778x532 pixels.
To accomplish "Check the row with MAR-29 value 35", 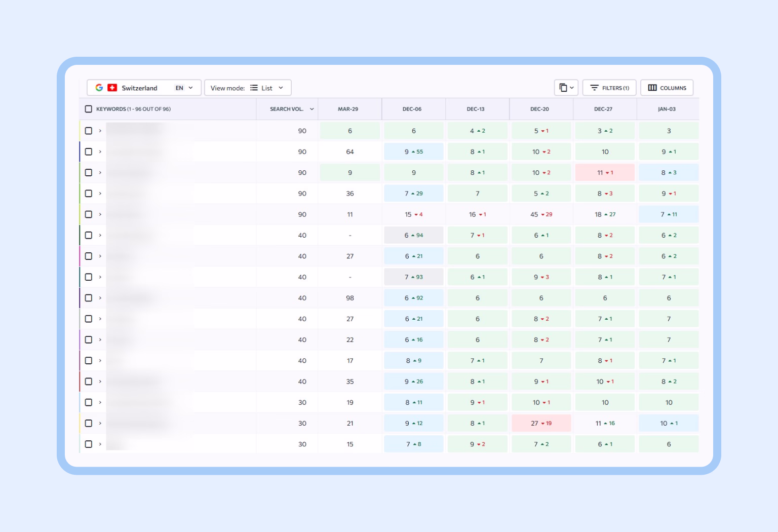I will point(89,382).
